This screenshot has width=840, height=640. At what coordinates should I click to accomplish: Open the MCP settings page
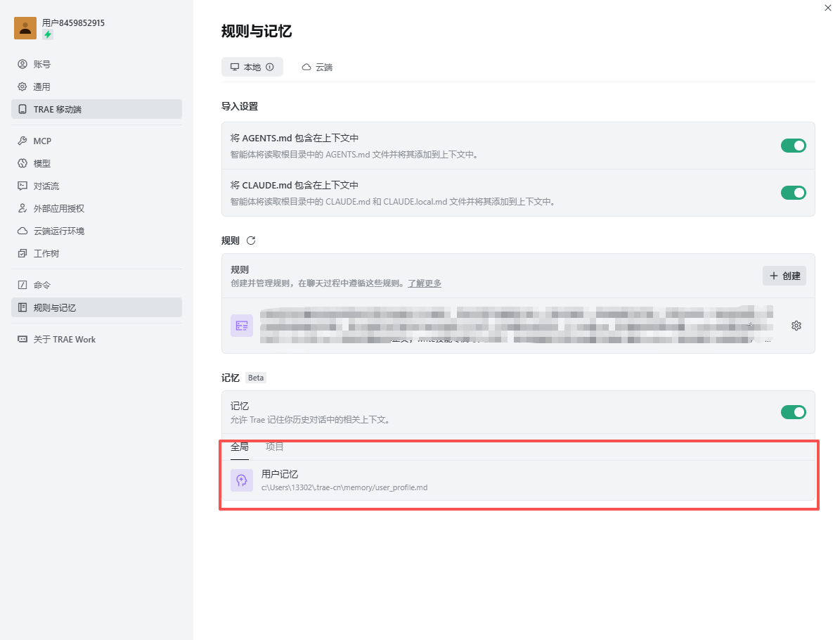pyautogui.click(x=96, y=141)
